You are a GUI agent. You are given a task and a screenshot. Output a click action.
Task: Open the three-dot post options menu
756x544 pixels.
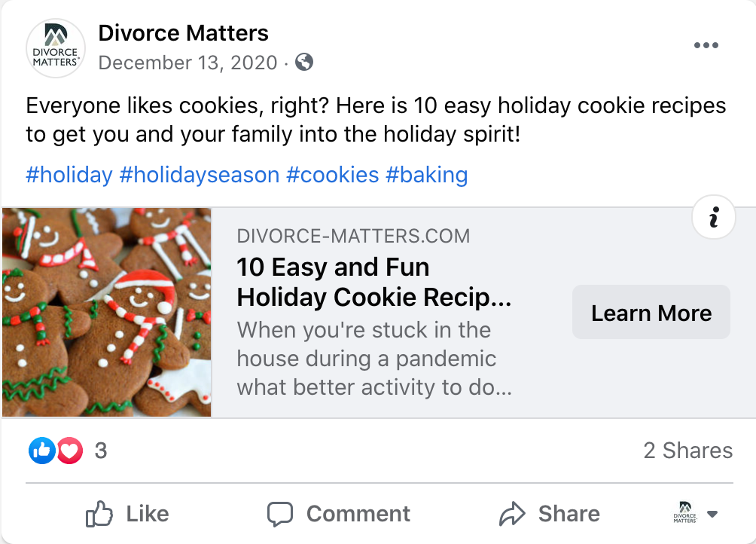pos(706,46)
